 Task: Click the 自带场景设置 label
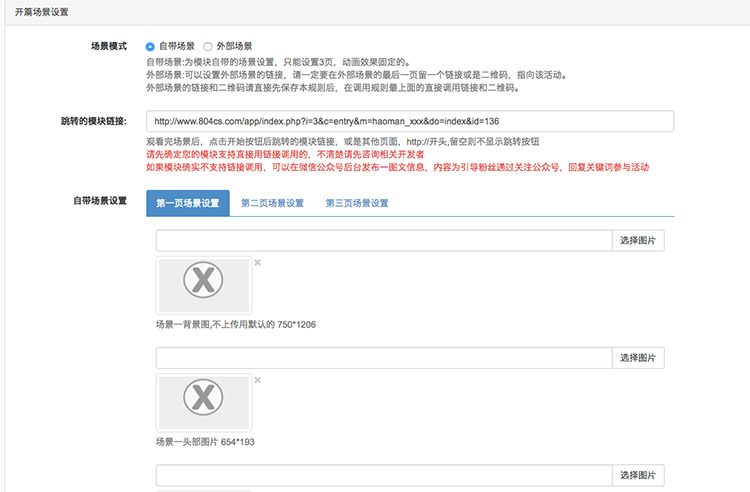pos(100,201)
